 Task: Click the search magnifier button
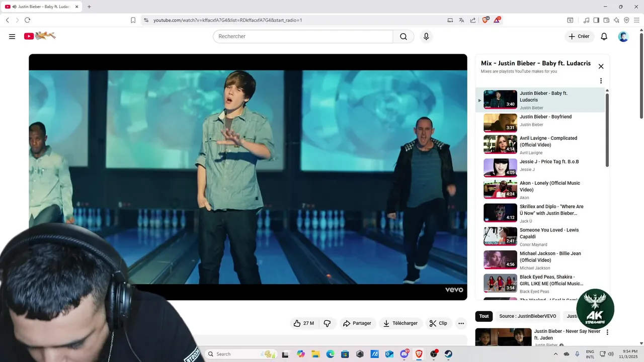point(404,36)
